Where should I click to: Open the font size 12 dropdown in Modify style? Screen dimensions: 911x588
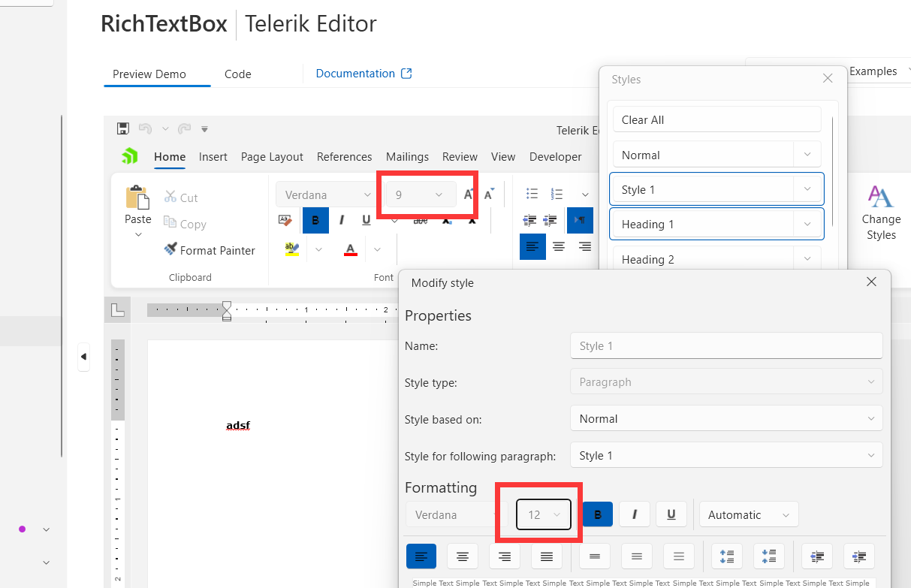tap(544, 514)
